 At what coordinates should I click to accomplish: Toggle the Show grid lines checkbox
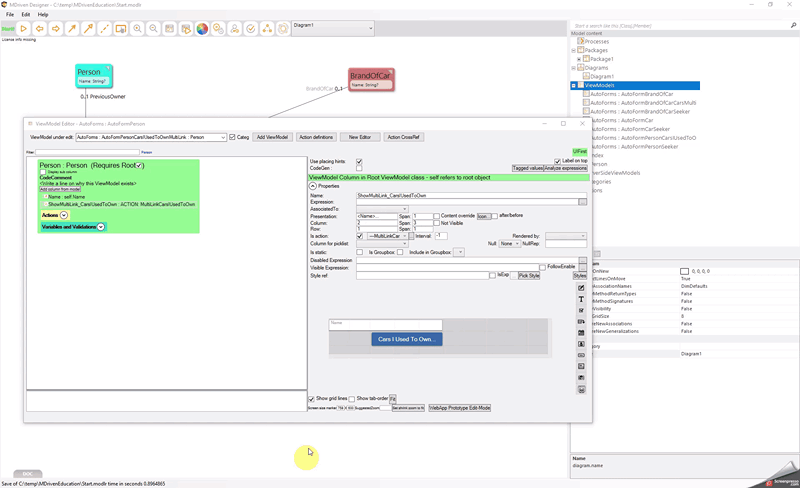tap(311, 398)
